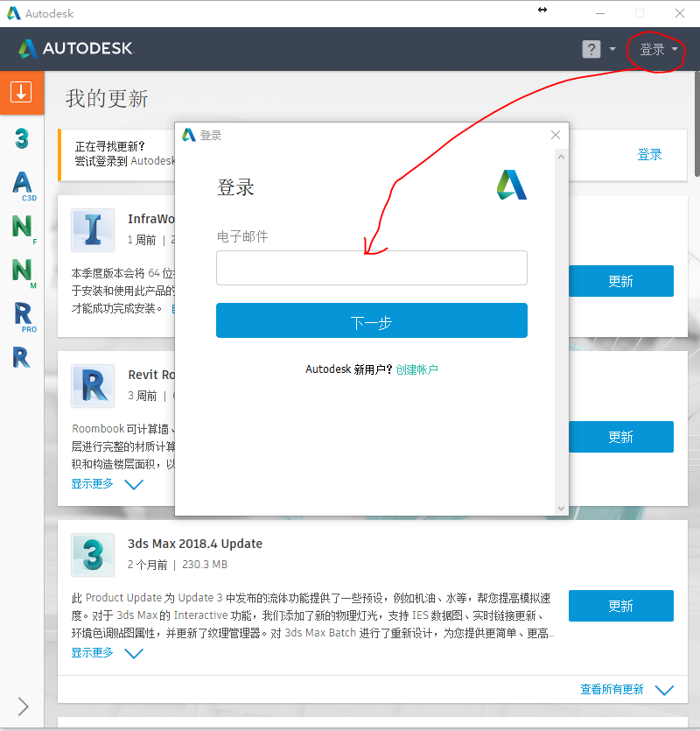Open the 登录 menu in the header
700x731 pixels.
point(658,49)
